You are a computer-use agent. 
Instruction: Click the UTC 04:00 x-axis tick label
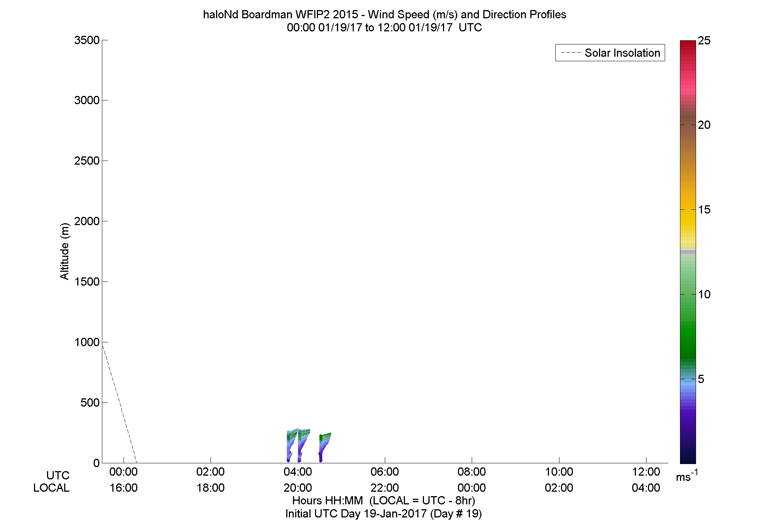pos(297,472)
